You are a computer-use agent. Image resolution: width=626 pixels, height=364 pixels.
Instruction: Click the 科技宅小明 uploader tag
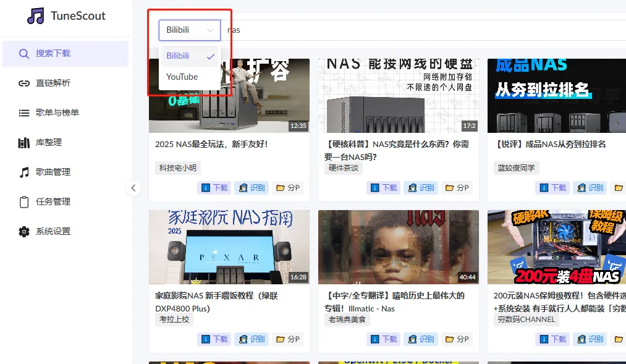[x=177, y=167]
